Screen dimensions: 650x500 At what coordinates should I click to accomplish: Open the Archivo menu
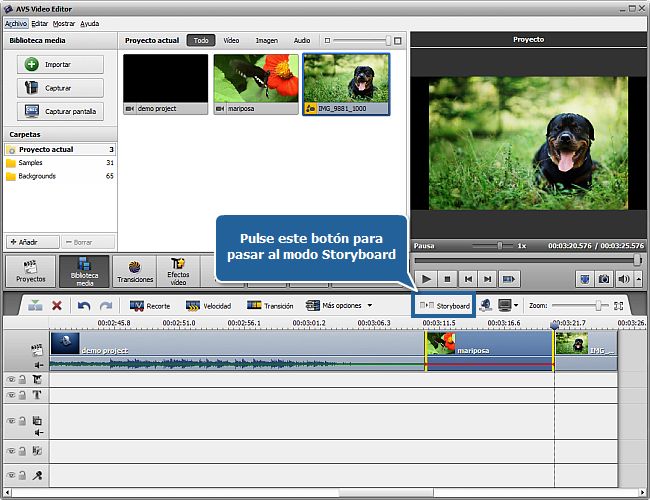coord(16,23)
